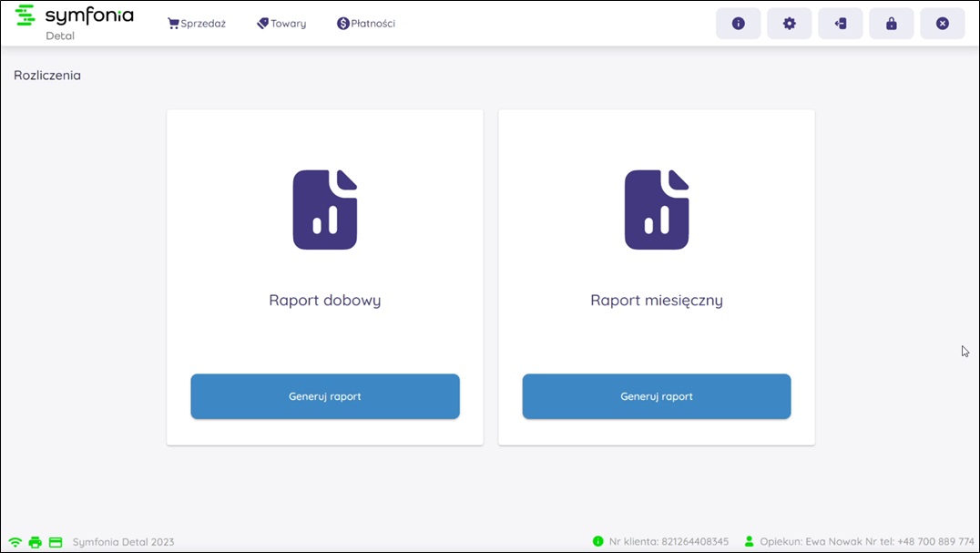Click the Raport miesięczny heading text

pyautogui.click(x=657, y=300)
